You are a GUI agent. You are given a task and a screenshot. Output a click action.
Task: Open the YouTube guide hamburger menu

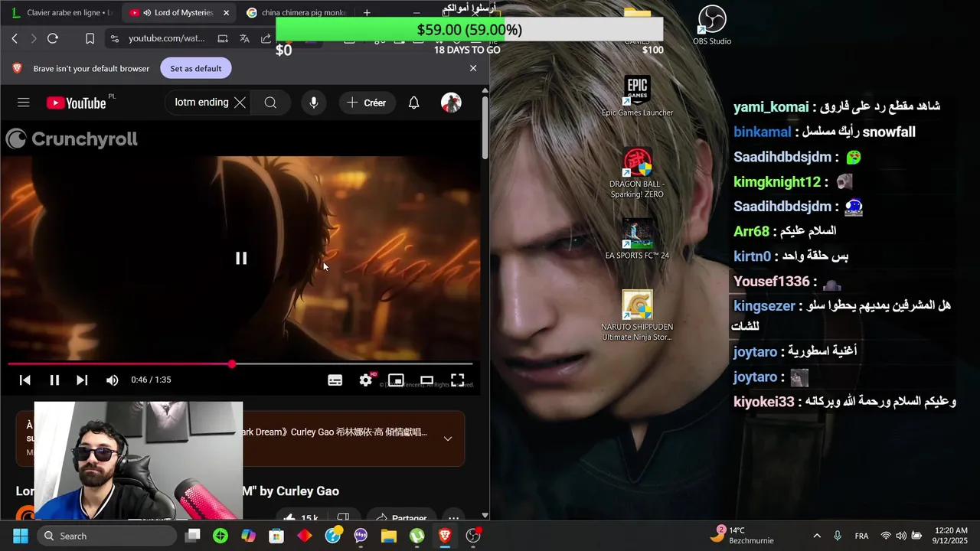pos(24,103)
